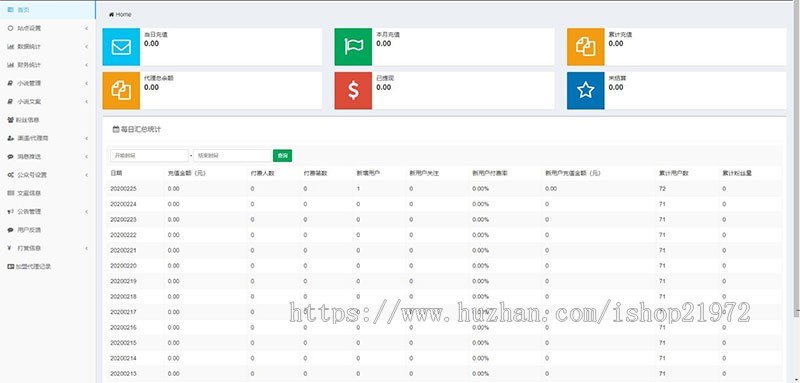
Task: Click the 财务统计 bar chart icon
Action: (x=11, y=65)
